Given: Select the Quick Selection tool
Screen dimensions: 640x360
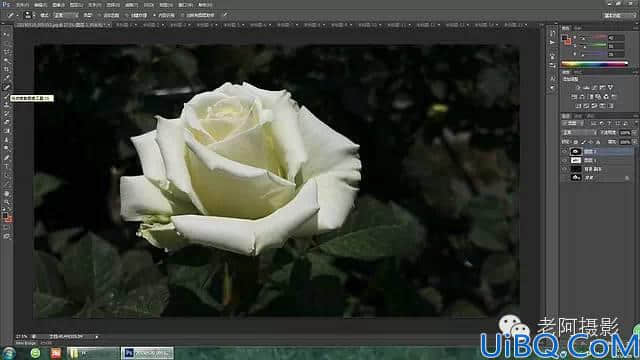Looking at the screenshot, I should (x=6, y=60).
